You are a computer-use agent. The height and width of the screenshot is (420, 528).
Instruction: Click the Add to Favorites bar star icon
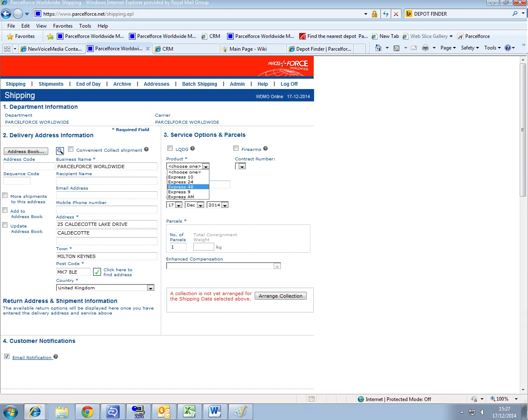point(50,36)
